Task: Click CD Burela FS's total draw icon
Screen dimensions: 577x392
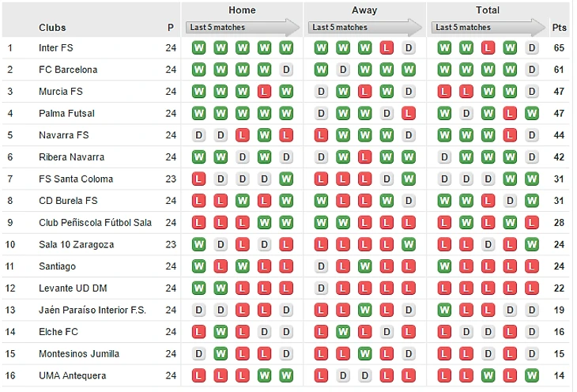Action: click(x=510, y=201)
